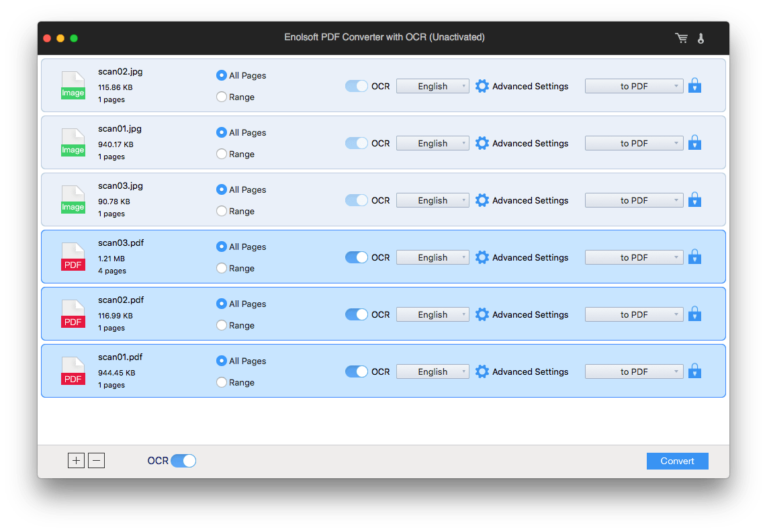767x532 pixels.
Task: Select Range radio for scan03.jpg
Action: [222, 211]
